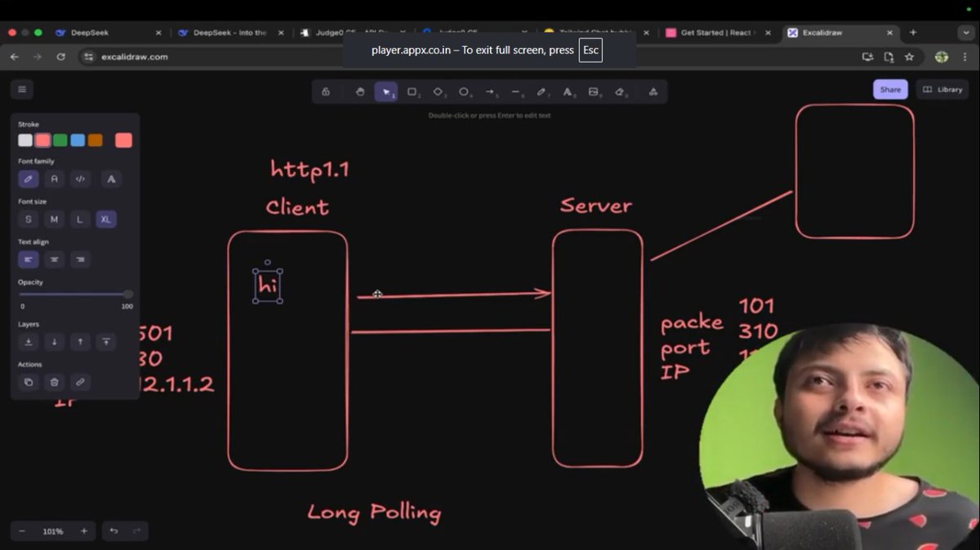Toggle the keep-tool-active lock icon
The image size is (980, 550).
tap(326, 91)
